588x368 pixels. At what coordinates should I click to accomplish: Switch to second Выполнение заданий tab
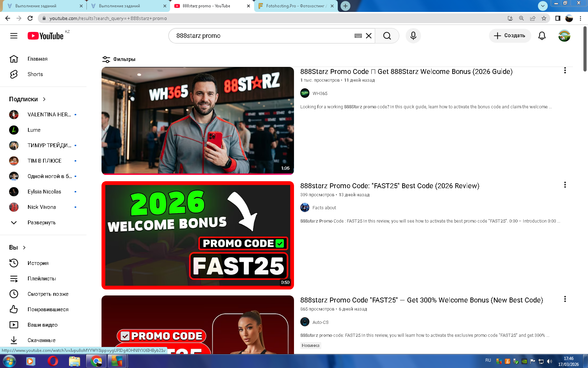coord(128,6)
